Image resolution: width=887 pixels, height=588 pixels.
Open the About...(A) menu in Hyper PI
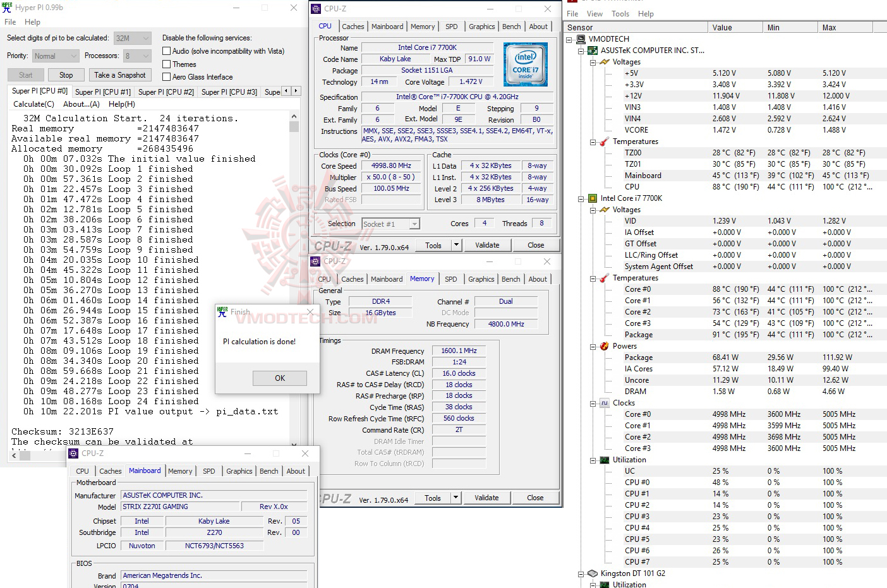[81, 104]
